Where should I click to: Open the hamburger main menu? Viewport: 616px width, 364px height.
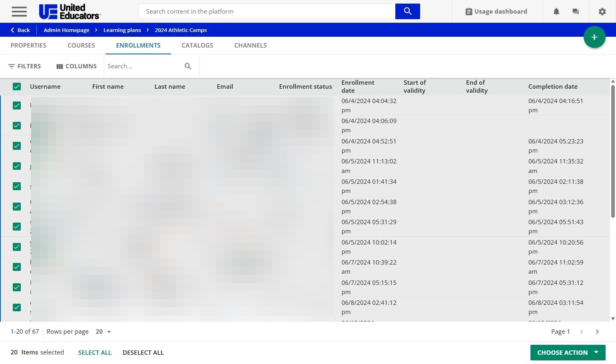19,12
